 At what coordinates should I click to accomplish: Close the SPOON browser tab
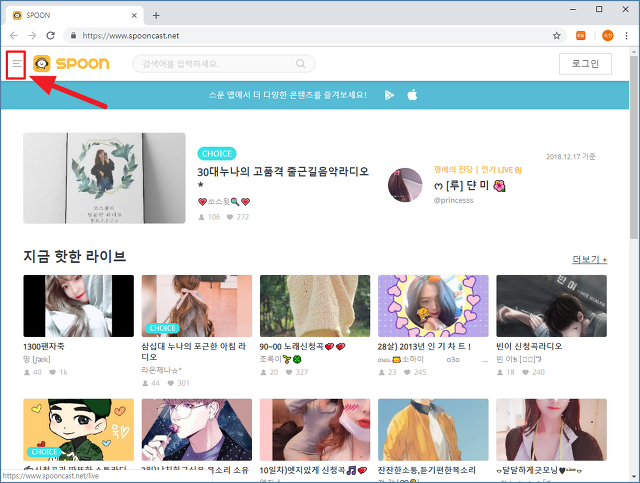[134, 16]
